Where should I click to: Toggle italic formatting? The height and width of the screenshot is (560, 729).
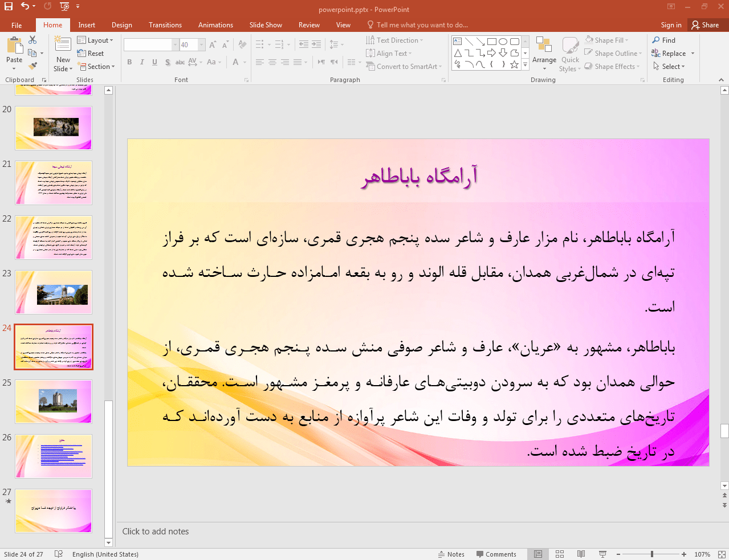(142, 62)
